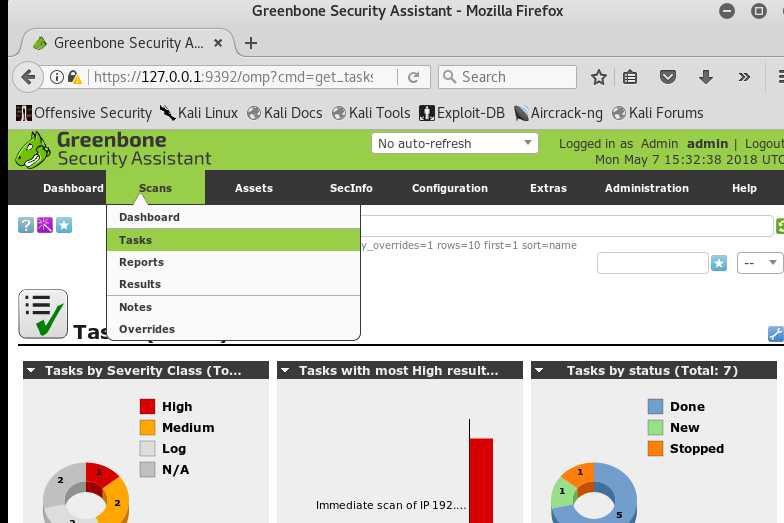
Task: Click the Medium orange legend swatch
Action: [x=148, y=428]
